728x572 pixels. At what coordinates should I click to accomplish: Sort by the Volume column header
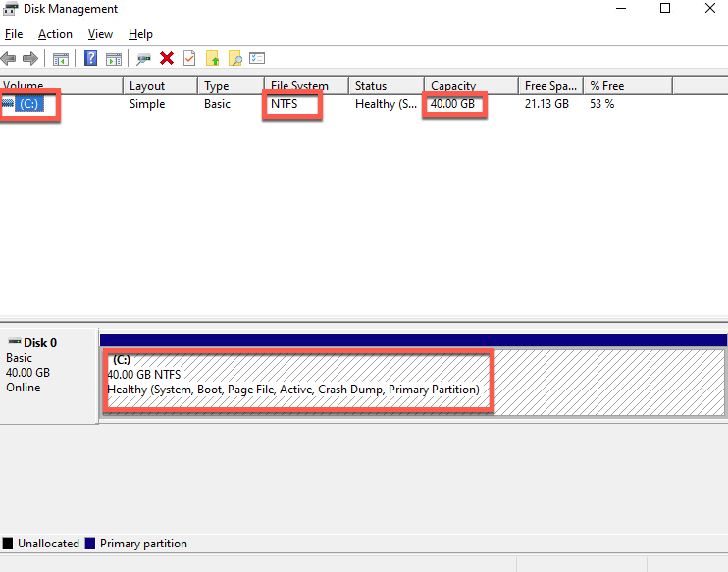click(x=61, y=86)
